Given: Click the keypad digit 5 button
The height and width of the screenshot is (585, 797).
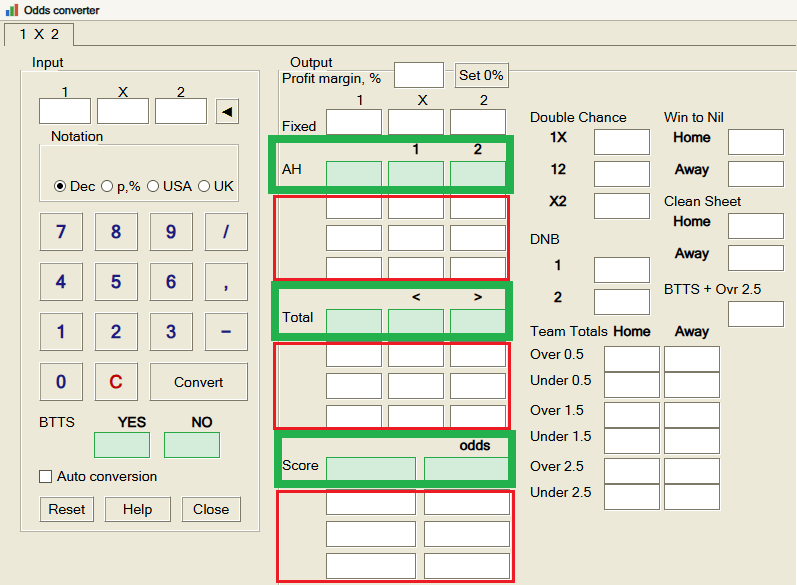Looking at the screenshot, I should [x=116, y=282].
